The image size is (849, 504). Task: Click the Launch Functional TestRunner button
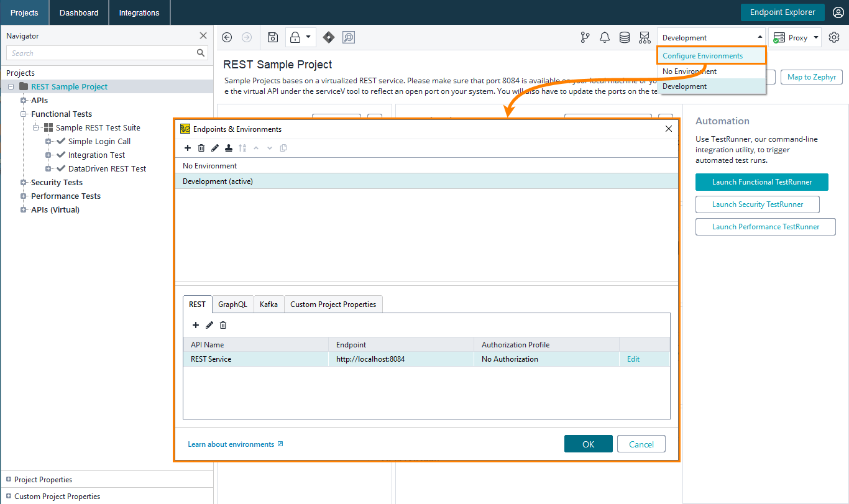[761, 182]
